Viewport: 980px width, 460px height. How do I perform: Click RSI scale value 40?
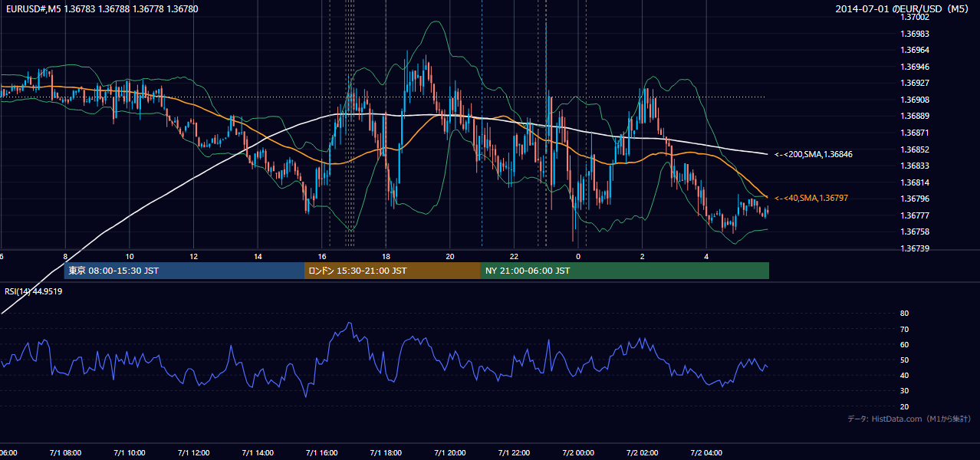click(904, 376)
